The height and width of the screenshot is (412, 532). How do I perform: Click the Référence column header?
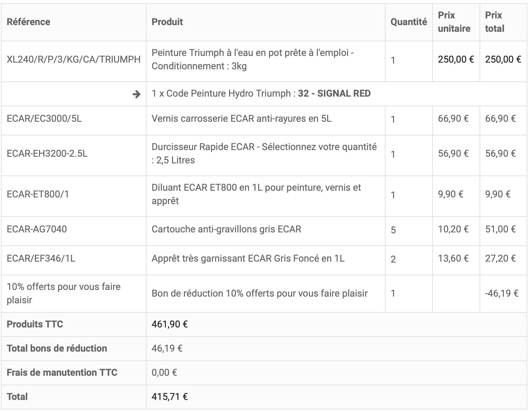pos(28,22)
